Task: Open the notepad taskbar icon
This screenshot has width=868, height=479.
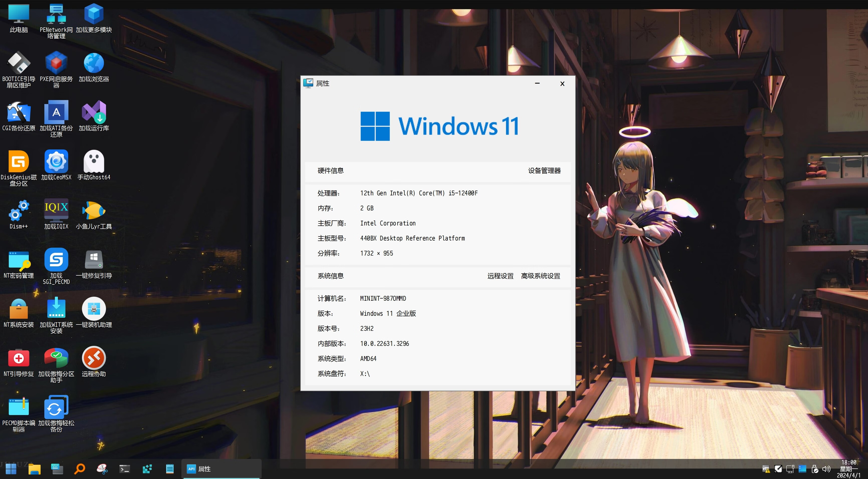Action: 170,469
